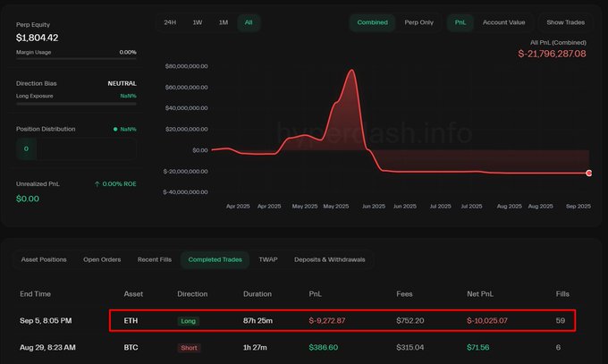
Task: Click the red endpoint dot on chart
Action: tap(588, 174)
